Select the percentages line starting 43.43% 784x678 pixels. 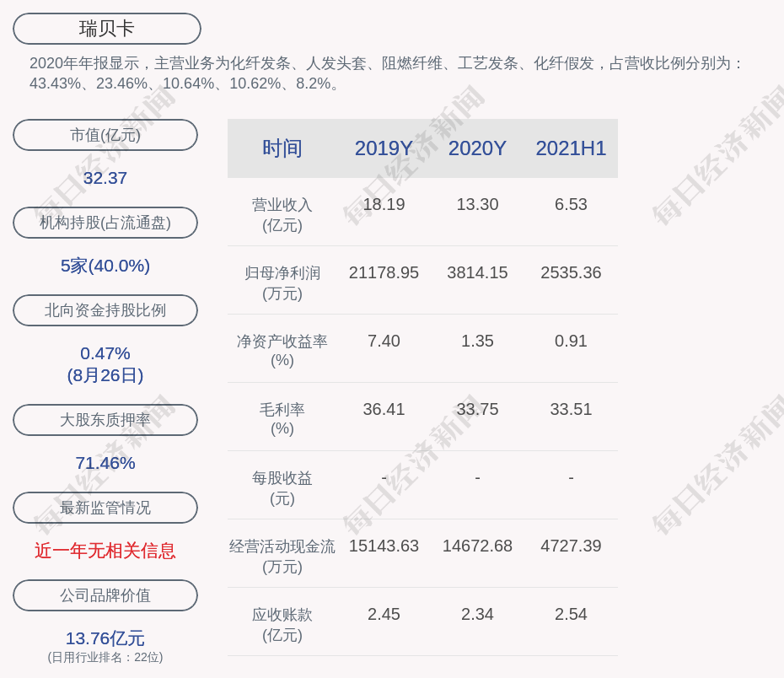pos(185,83)
